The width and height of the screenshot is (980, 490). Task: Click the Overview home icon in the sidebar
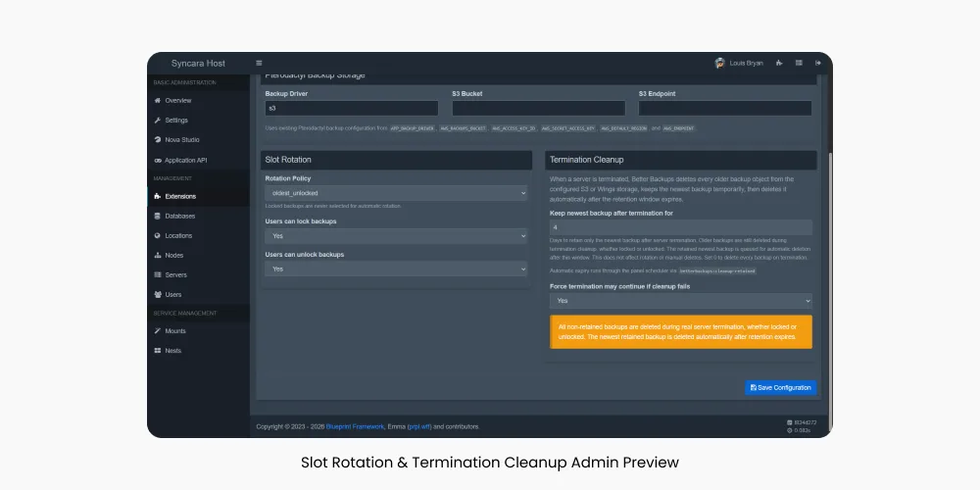coord(158,101)
